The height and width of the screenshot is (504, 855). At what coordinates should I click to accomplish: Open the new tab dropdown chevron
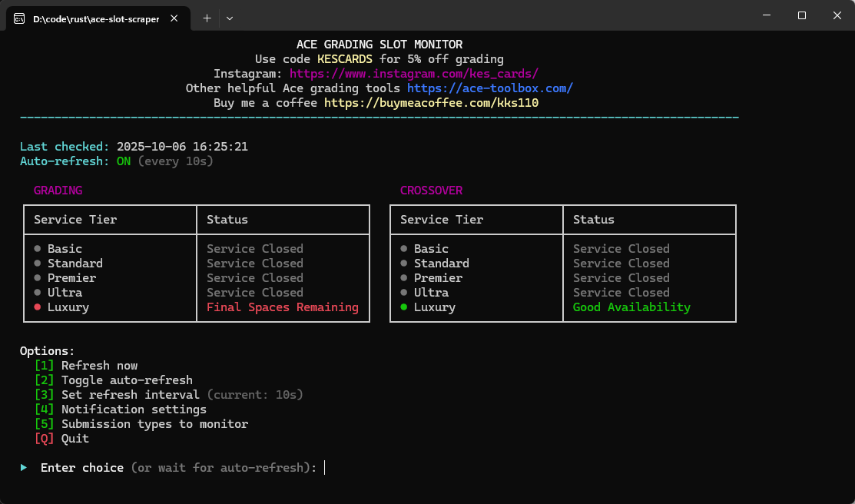coord(229,18)
